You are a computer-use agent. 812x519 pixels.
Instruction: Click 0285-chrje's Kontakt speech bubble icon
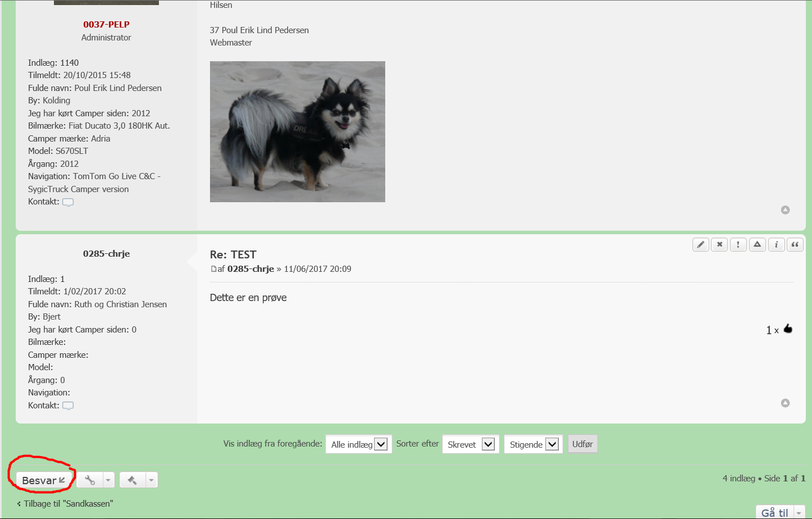coord(68,406)
